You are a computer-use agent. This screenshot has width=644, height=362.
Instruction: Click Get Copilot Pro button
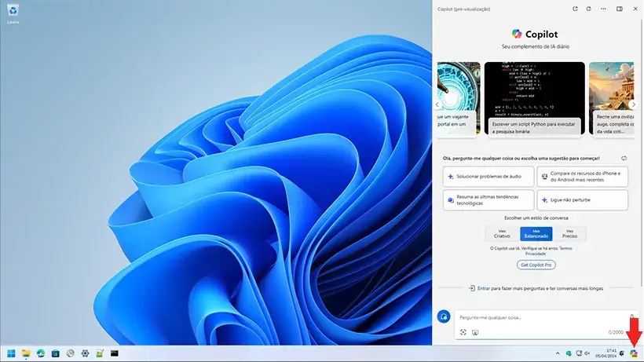tap(536, 265)
